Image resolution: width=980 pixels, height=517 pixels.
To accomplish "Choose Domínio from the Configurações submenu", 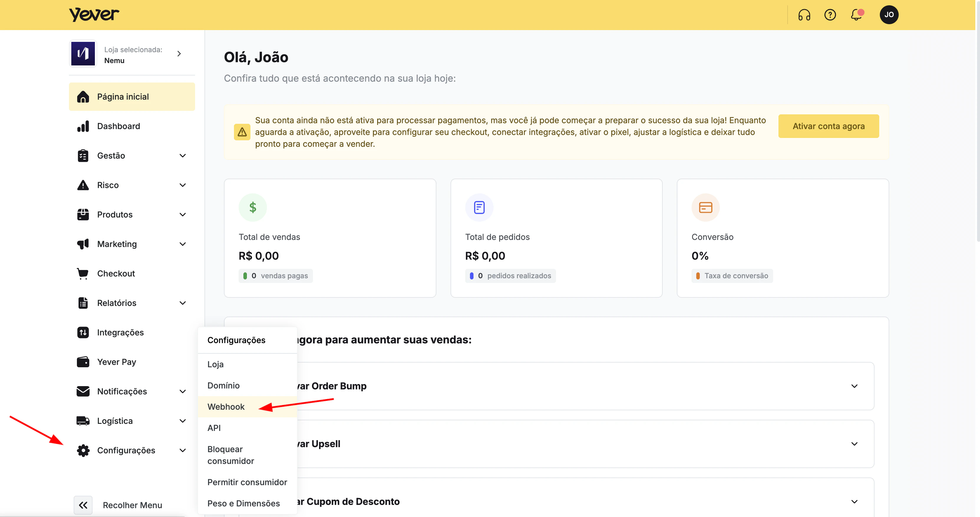I will coord(223,385).
